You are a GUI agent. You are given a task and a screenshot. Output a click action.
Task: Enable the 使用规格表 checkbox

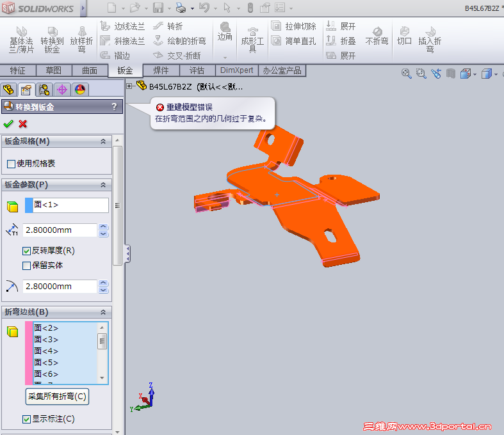11,164
